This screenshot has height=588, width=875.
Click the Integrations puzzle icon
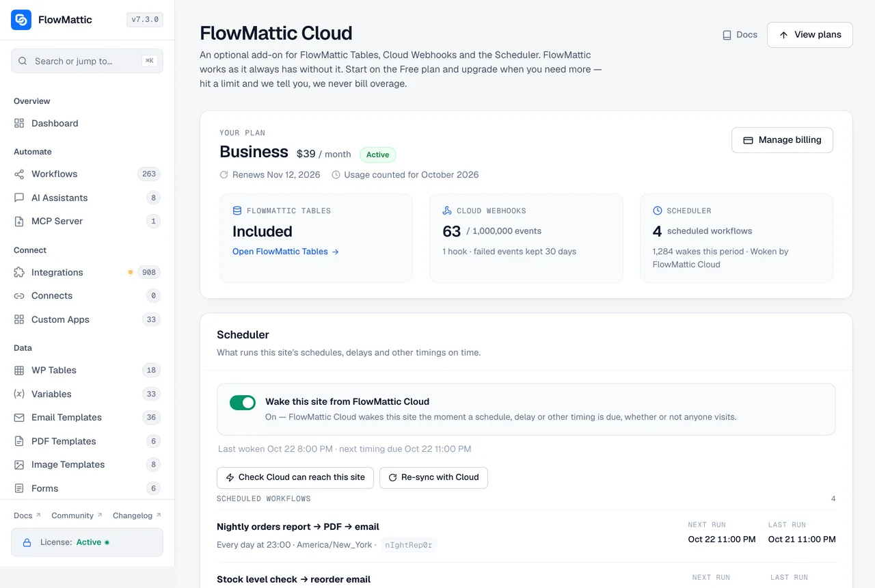(19, 272)
